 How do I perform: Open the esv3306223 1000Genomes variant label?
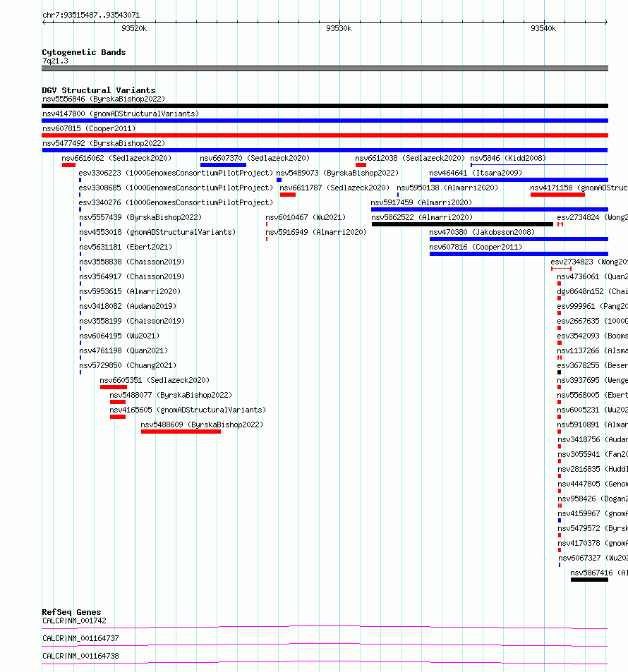[176, 173]
